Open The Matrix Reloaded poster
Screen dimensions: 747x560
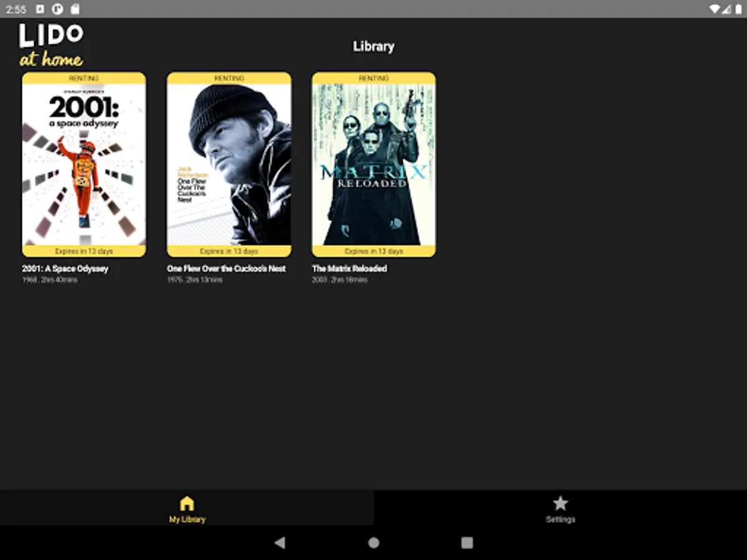point(374,165)
